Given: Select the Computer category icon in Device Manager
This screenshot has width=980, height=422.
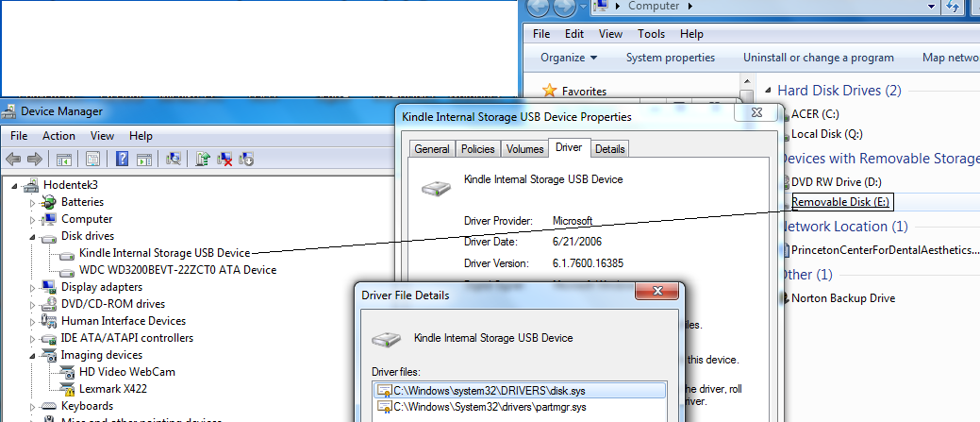Looking at the screenshot, I should point(49,219).
